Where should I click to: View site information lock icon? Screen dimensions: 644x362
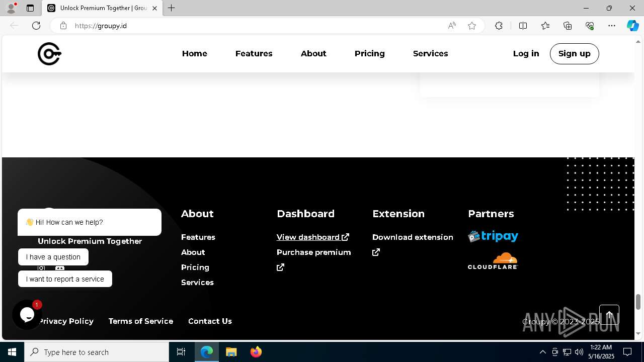click(x=63, y=26)
